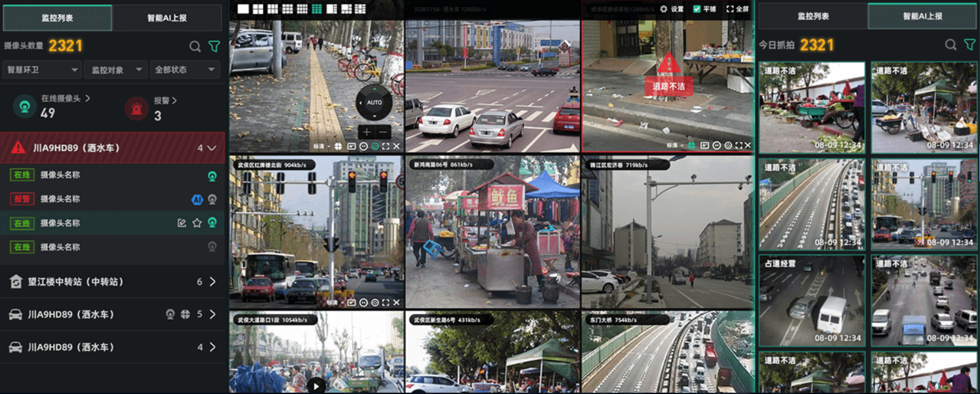Switch to 智能AI上报 tab in left panel
Viewport: 980px width, 394px height.
point(167,18)
